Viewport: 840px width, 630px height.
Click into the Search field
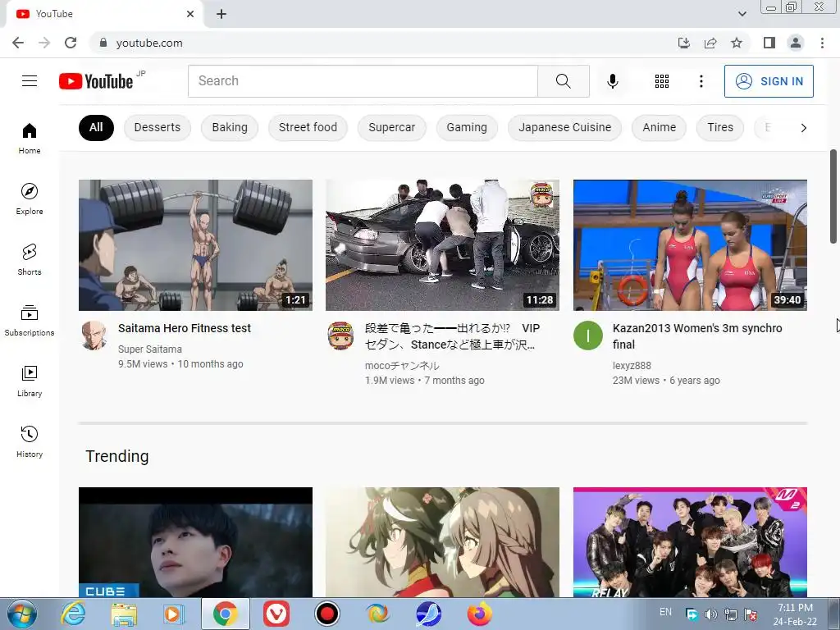tap(363, 81)
